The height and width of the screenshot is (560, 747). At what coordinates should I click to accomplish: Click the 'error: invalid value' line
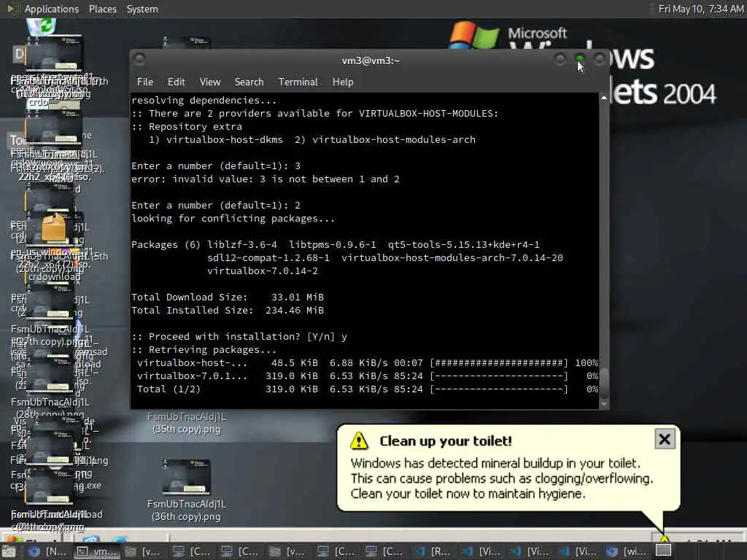(266, 179)
